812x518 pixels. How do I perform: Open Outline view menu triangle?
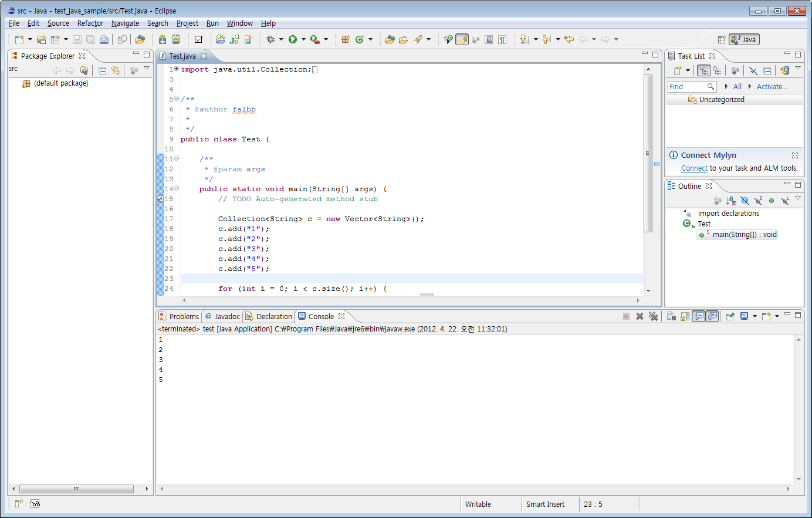(x=798, y=199)
